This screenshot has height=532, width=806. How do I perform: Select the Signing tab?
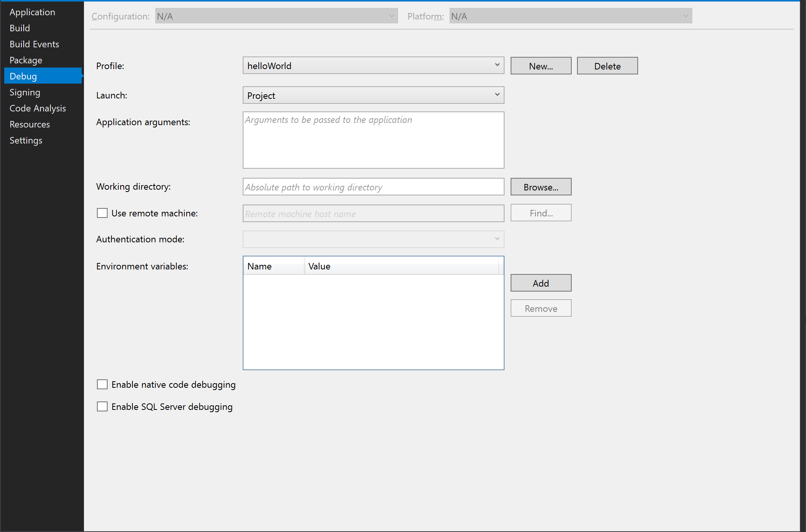click(25, 92)
